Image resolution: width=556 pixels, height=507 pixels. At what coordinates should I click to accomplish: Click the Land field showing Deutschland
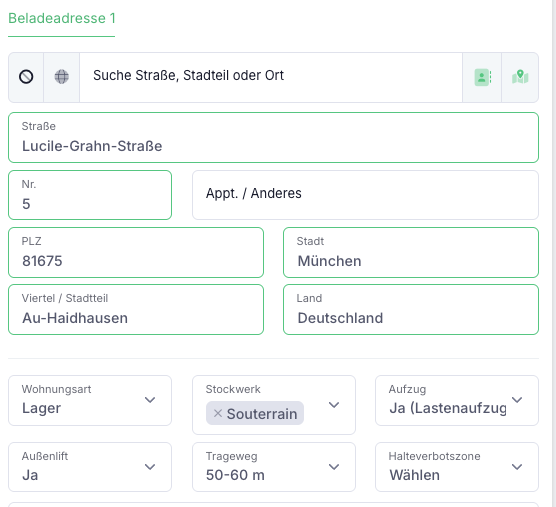[411, 310]
